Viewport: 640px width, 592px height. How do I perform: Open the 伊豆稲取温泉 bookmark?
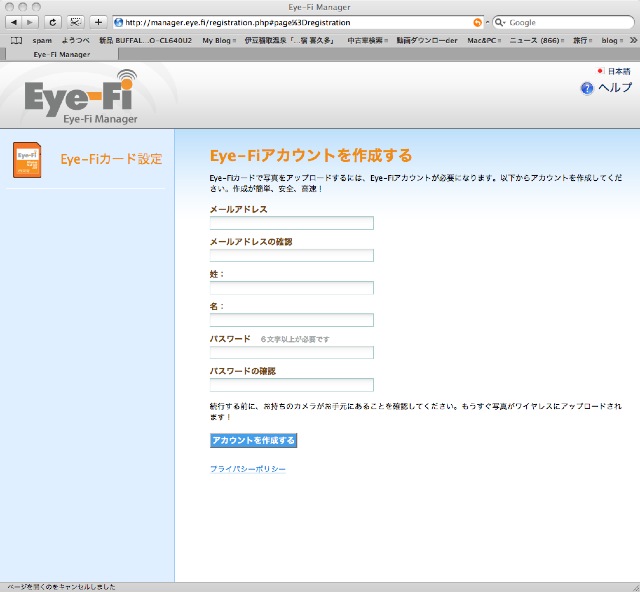coord(289,40)
